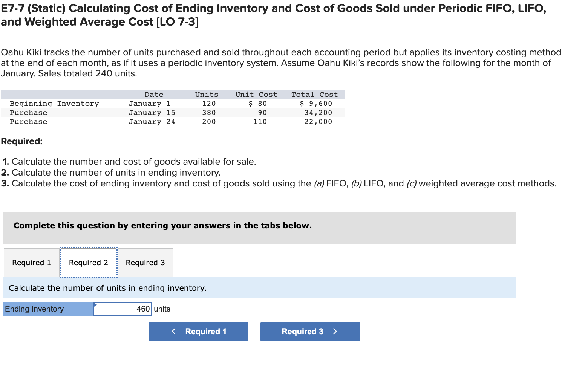Image resolution: width=588 pixels, height=379 pixels.
Task: Click the Units column header
Action: (x=207, y=94)
